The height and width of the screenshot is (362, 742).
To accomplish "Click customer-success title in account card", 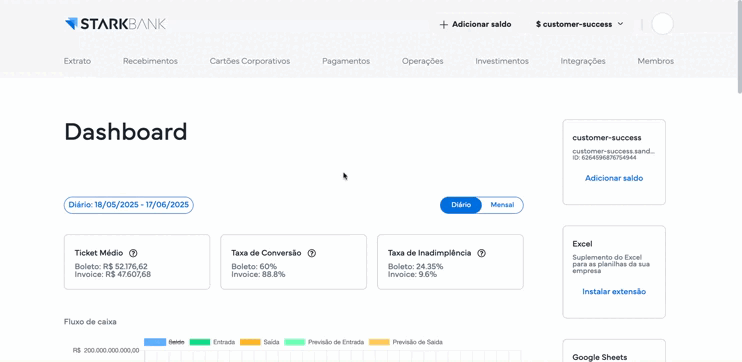I will click(x=607, y=138).
